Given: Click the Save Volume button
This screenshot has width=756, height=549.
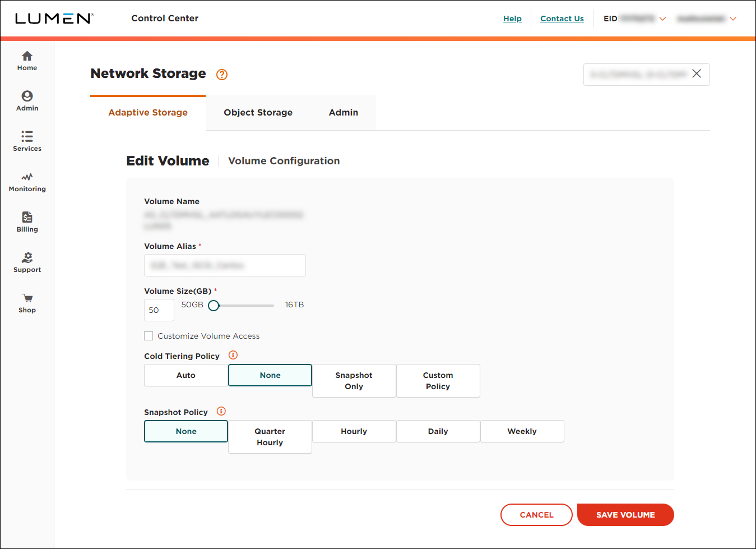Looking at the screenshot, I should [x=625, y=515].
